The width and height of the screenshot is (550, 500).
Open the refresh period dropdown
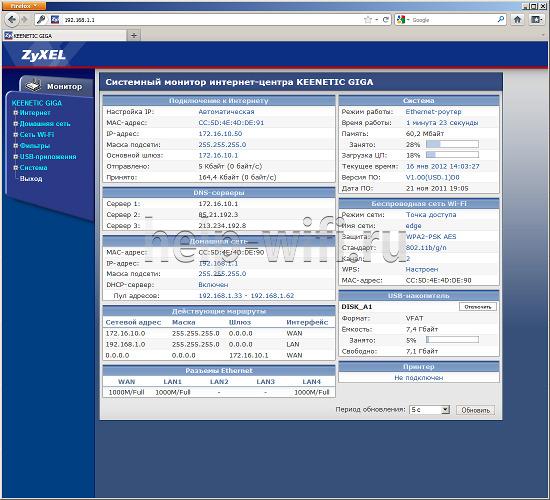tap(429, 409)
